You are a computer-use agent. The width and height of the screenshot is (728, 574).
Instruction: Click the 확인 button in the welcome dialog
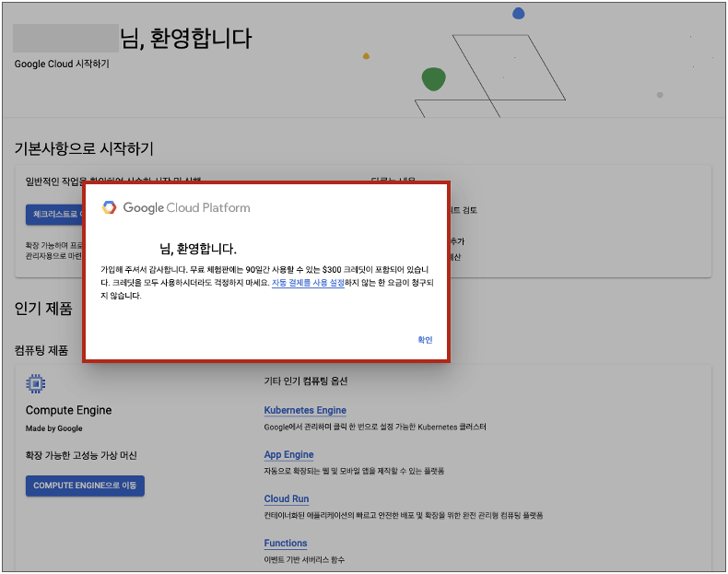tap(425, 340)
